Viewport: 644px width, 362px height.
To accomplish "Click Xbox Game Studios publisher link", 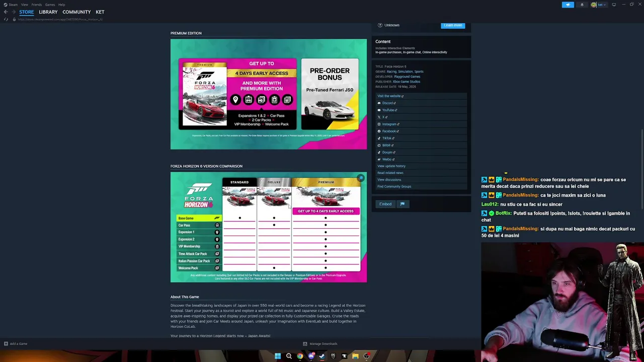I will [407, 81].
